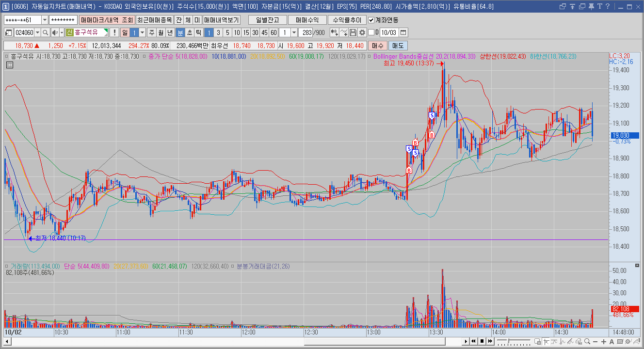Toggle the D checkbox next to date field

pyautogui.click(x=371, y=32)
